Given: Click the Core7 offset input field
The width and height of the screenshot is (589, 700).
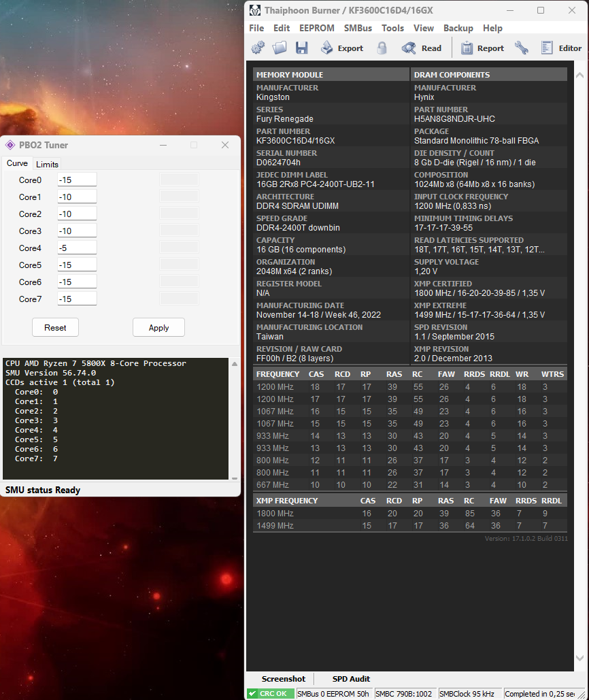Looking at the screenshot, I should [x=77, y=299].
